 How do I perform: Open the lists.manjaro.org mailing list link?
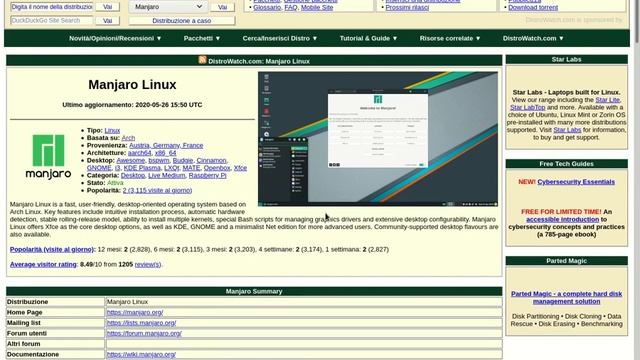[141, 323]
